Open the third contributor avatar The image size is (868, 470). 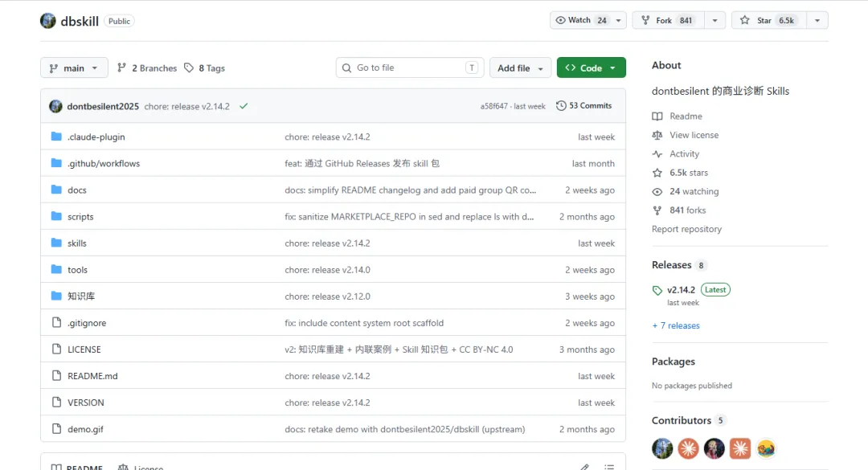[x=714, y=448]
